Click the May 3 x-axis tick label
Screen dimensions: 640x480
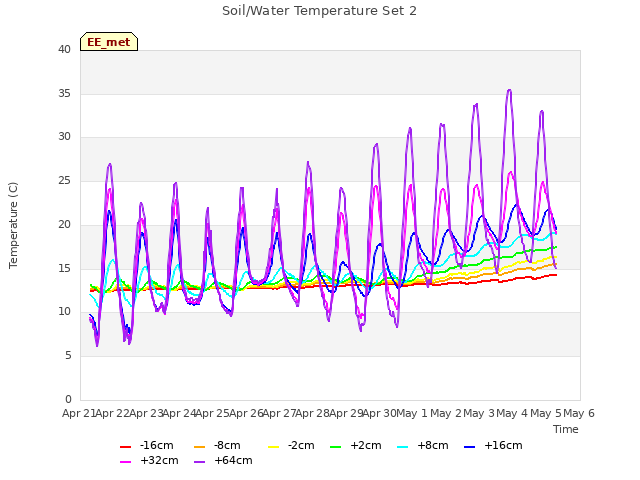[479, 413]
